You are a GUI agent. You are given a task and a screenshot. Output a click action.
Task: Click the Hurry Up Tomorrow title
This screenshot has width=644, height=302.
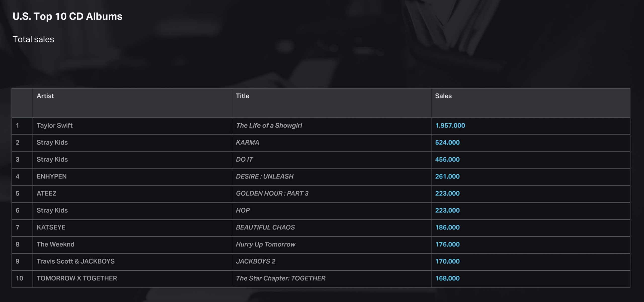coord(265,244)
